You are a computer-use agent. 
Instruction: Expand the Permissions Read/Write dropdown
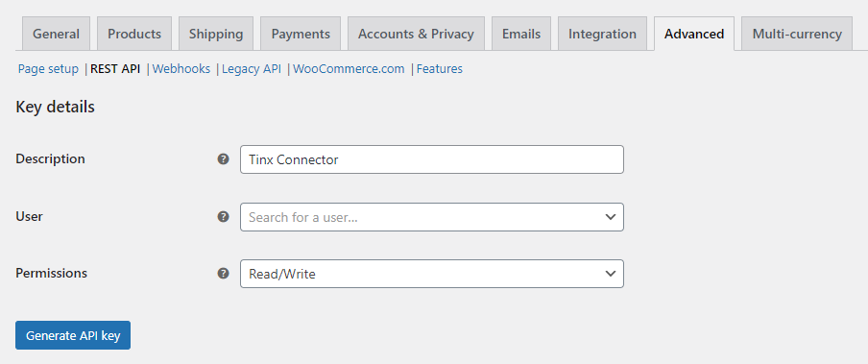click(x=432, y=274)
